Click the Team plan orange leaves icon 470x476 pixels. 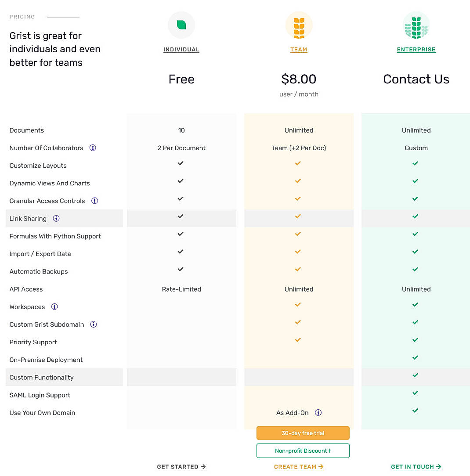point(299,25)
